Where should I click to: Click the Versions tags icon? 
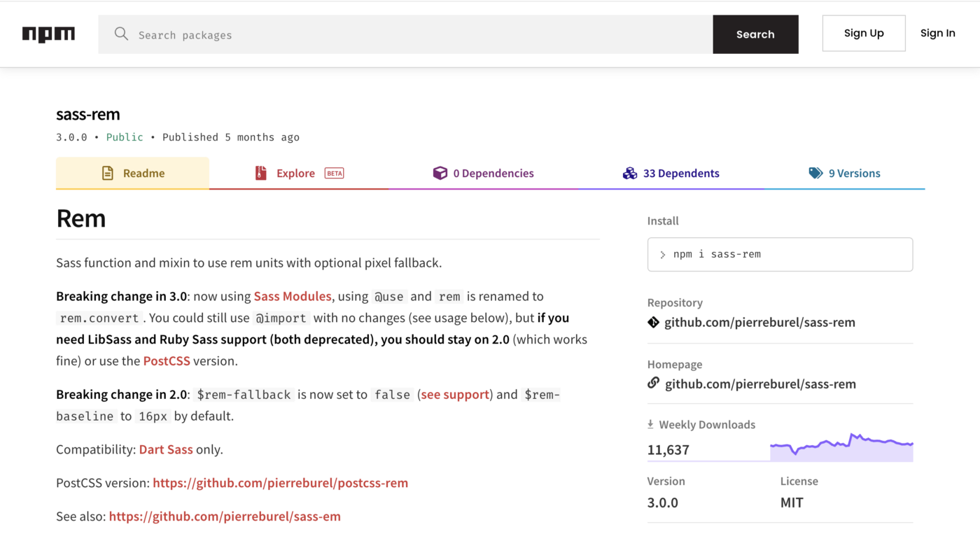pos(815,173)
